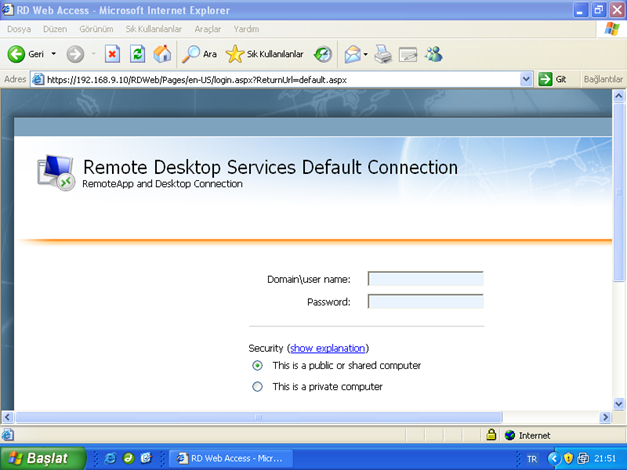Select This is a private computer
Image resolution: width=627 pixels, height=470 pixels.
[258, 386]
